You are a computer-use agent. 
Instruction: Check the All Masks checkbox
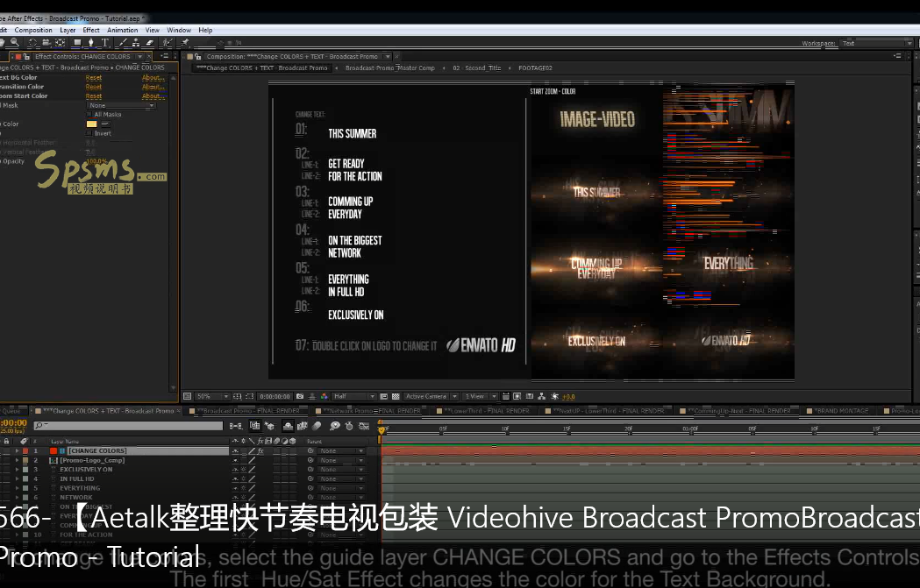(89, 115)
